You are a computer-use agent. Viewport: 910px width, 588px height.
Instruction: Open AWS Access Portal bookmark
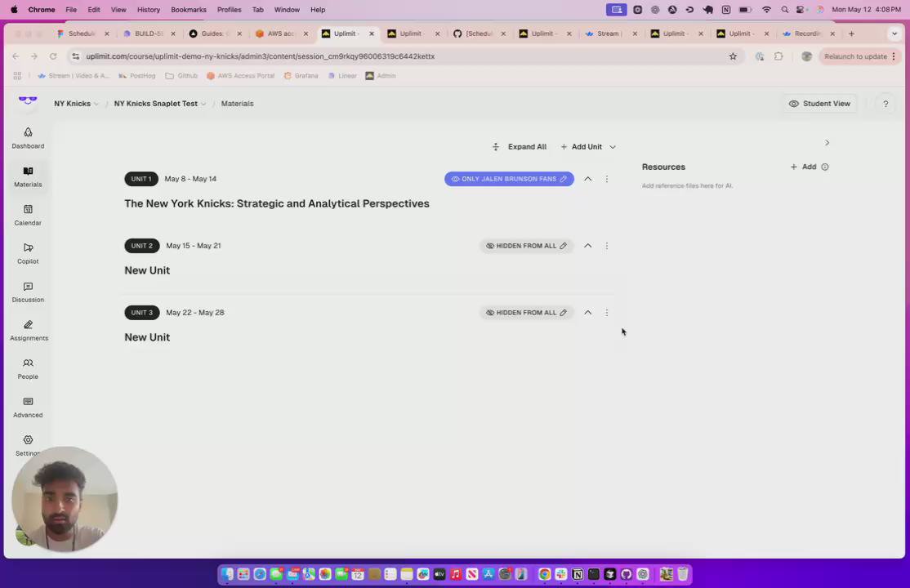point(240,76)
